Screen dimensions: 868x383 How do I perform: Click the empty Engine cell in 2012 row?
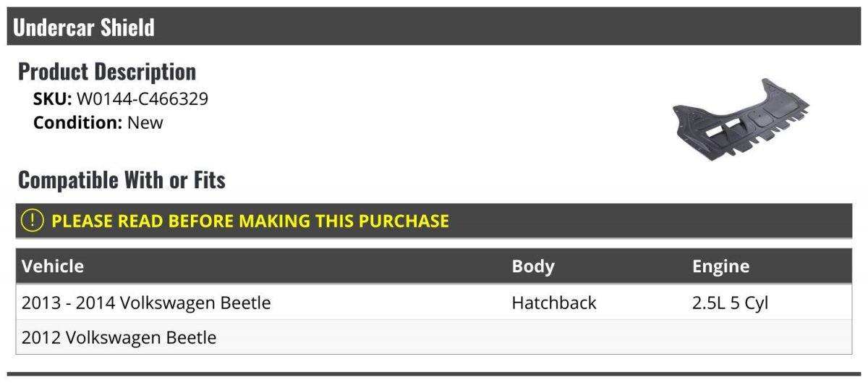769,337
